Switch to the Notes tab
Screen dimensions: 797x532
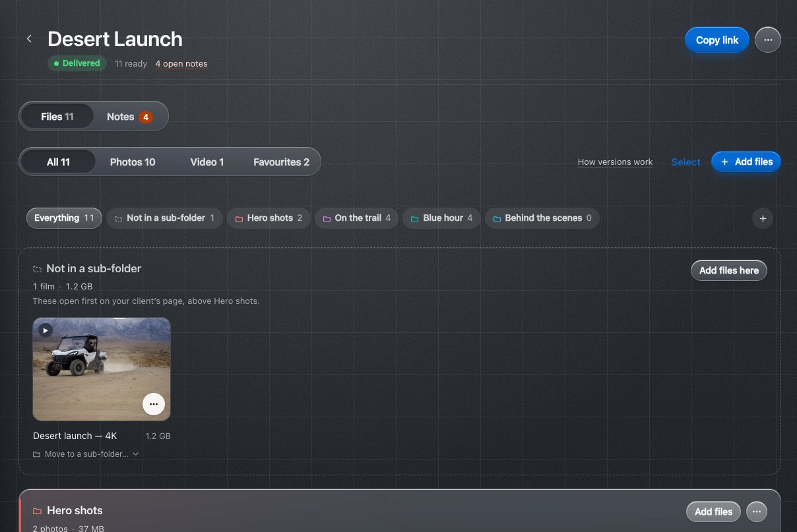pos(129,117)
